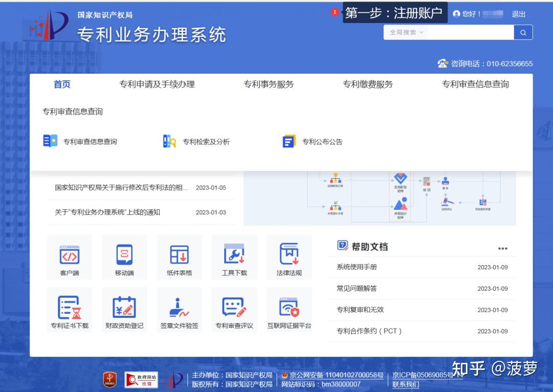This screenshot has height=392, width=553.
Task: Open the 专利缴费服务 menu
Action: tap(368, 84)
